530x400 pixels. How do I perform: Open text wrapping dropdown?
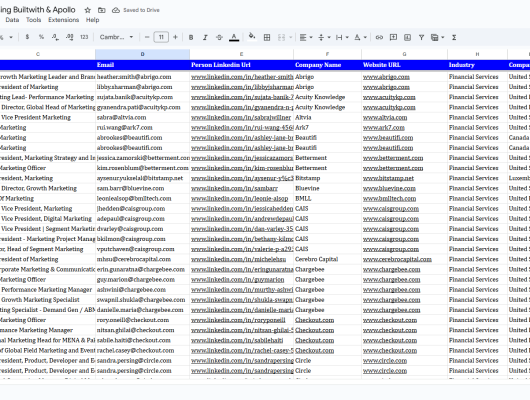(342, 37)
